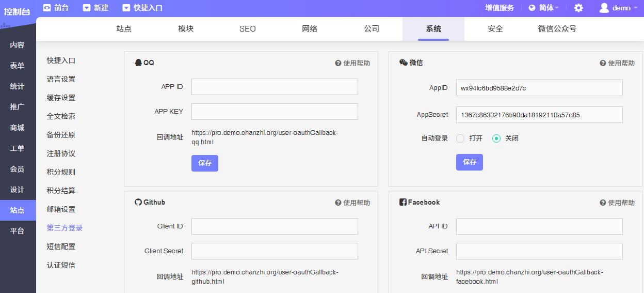
Task: Go to 语言设置 settings
Action: (61, 79)
